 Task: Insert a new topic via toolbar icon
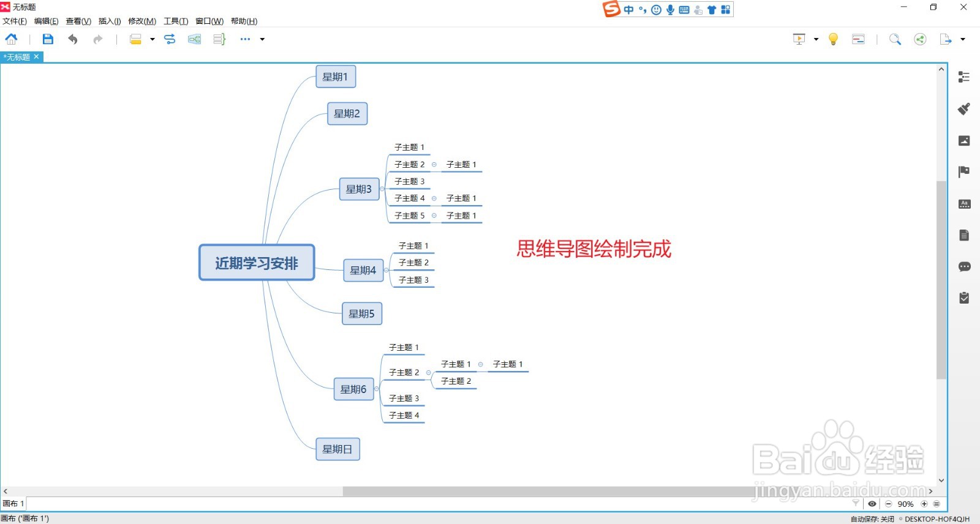(136, 39)
